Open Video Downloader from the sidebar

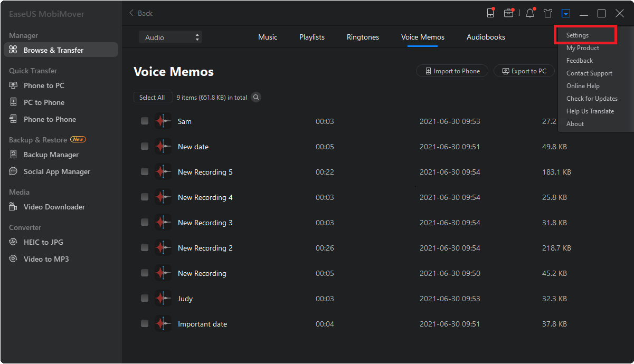coord(54,207)
